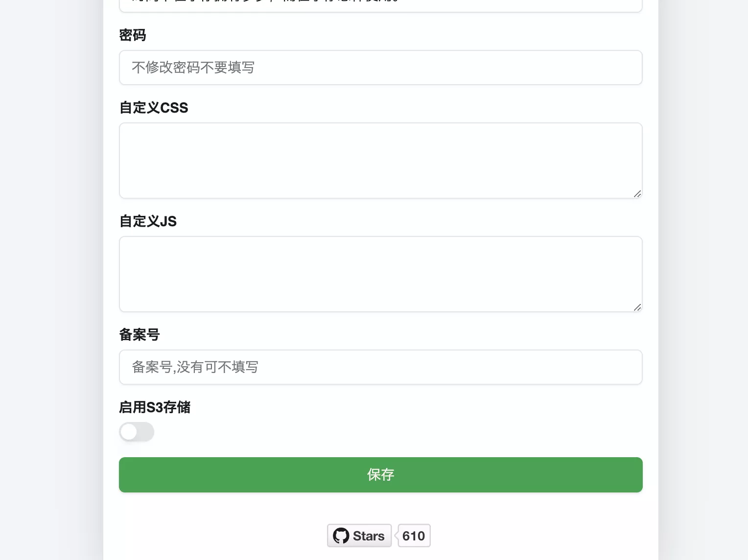Click the 不修改密码不要填写 placeholder text
Viewport: 748px width, 560px height.
pos(193,68)
